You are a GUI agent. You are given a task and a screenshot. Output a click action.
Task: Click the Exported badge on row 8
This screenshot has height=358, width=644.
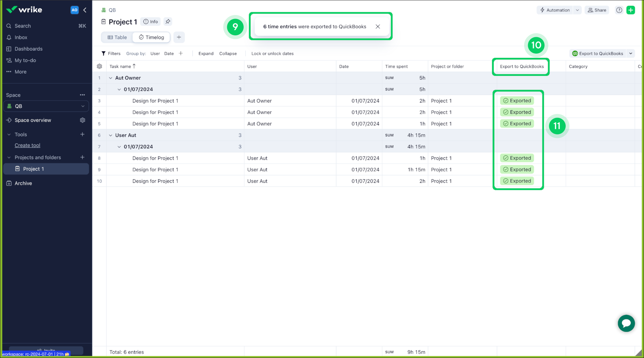517,158
